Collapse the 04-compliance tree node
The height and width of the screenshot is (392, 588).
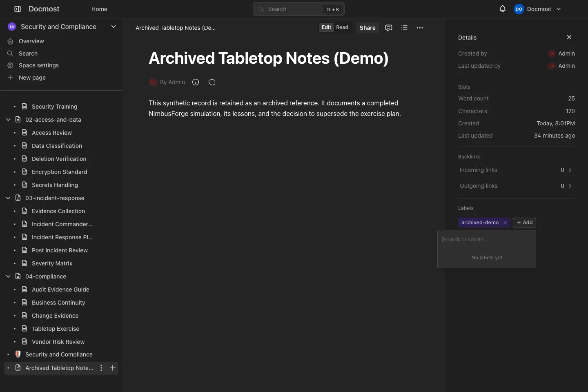(x=8, y=276)
